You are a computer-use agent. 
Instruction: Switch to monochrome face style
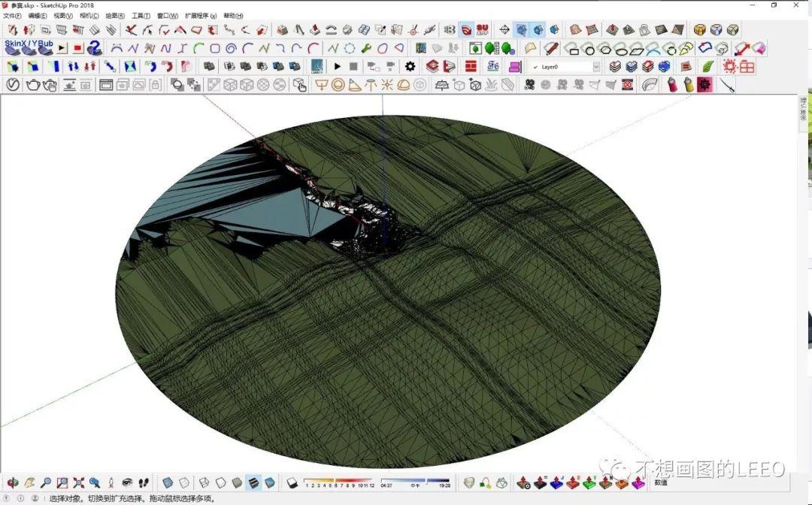[270, 483]
